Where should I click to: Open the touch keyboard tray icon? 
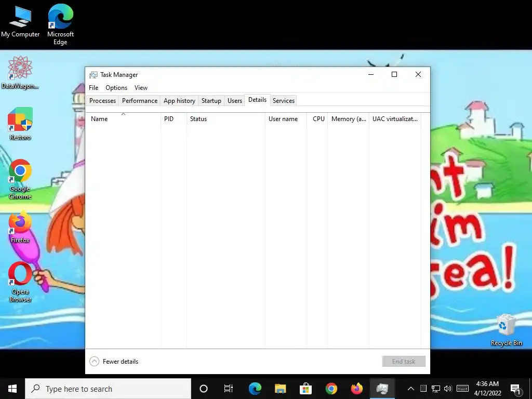coord(462,389)
